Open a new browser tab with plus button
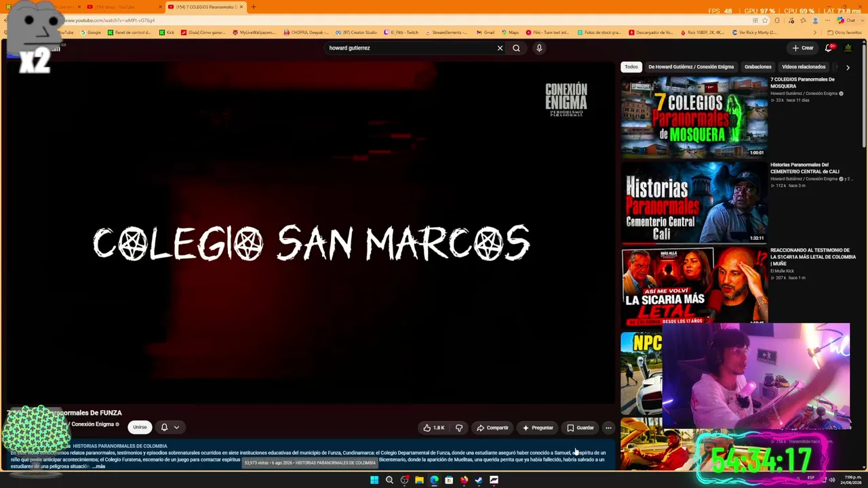868x488 pixels. pos(253,7)
